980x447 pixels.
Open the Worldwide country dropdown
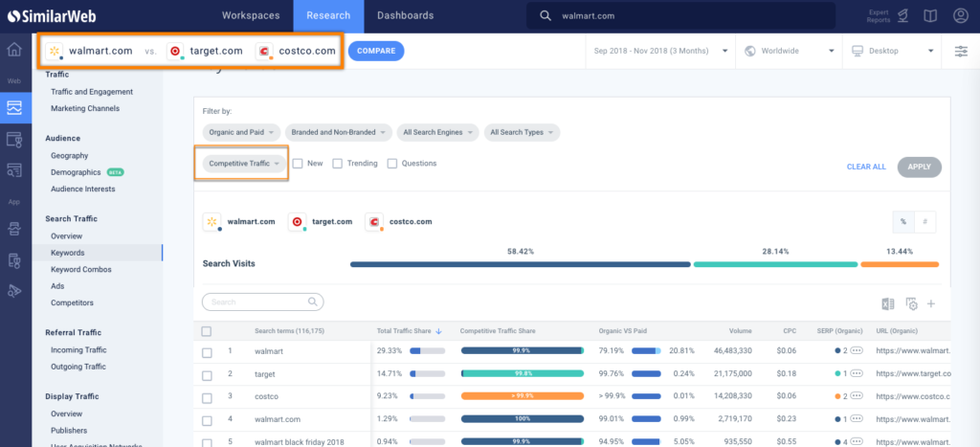coord(790,52)
